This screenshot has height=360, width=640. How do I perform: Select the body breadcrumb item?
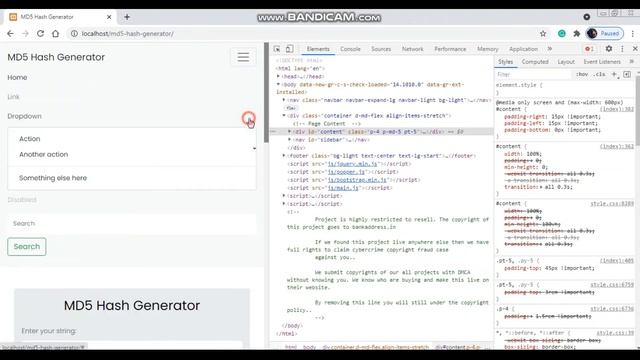[309, 347]
